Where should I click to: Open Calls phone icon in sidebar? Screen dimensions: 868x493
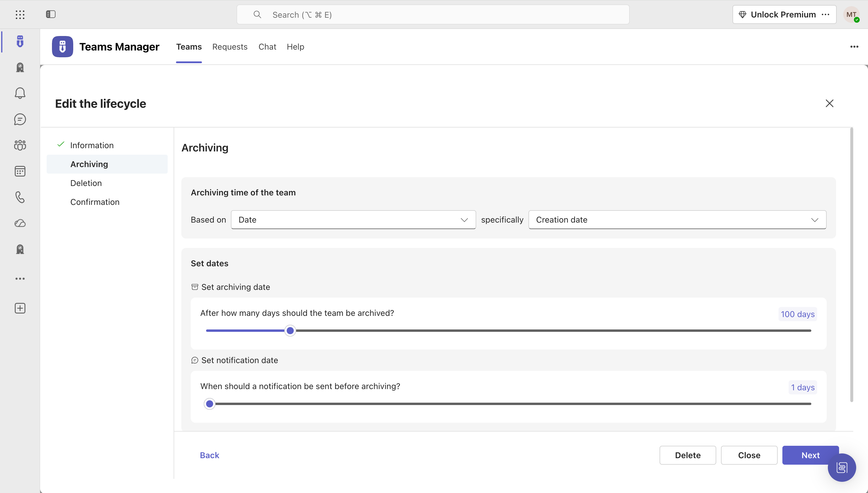[x=20, y=197]
